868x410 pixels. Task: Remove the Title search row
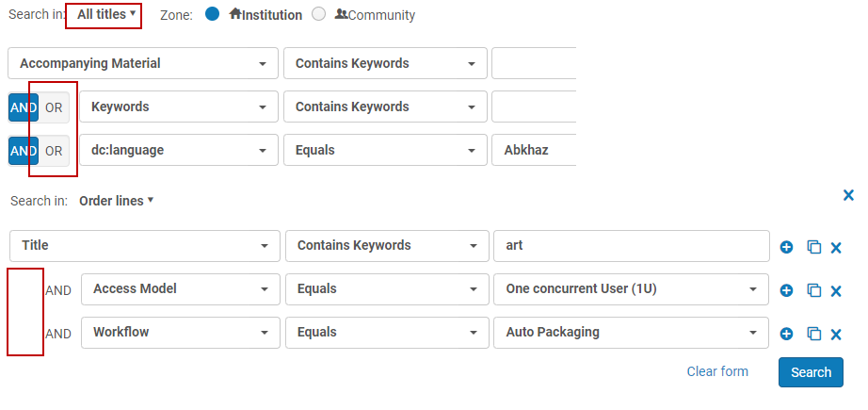coord(836,248)
